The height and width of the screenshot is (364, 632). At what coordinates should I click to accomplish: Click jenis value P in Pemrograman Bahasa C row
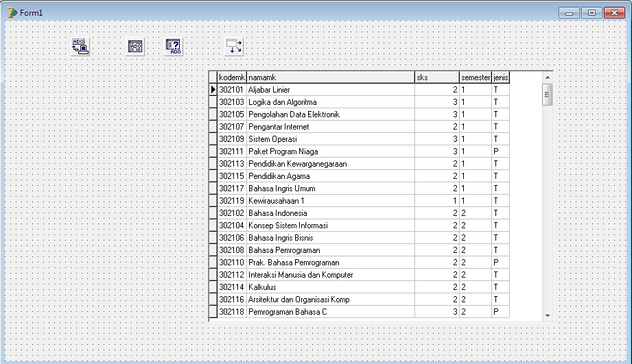click(x=501, y=312)
